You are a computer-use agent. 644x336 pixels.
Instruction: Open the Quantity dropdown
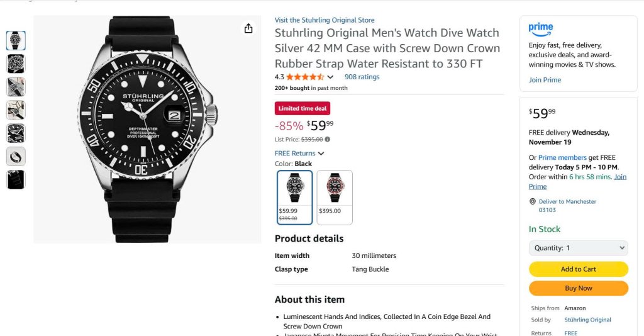tap(578, 248)
